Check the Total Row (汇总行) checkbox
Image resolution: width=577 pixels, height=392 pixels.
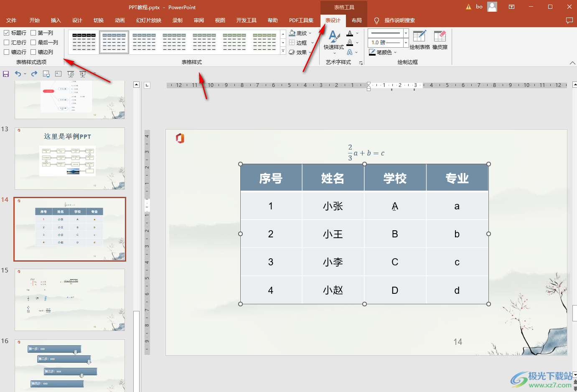click(6, 42)
